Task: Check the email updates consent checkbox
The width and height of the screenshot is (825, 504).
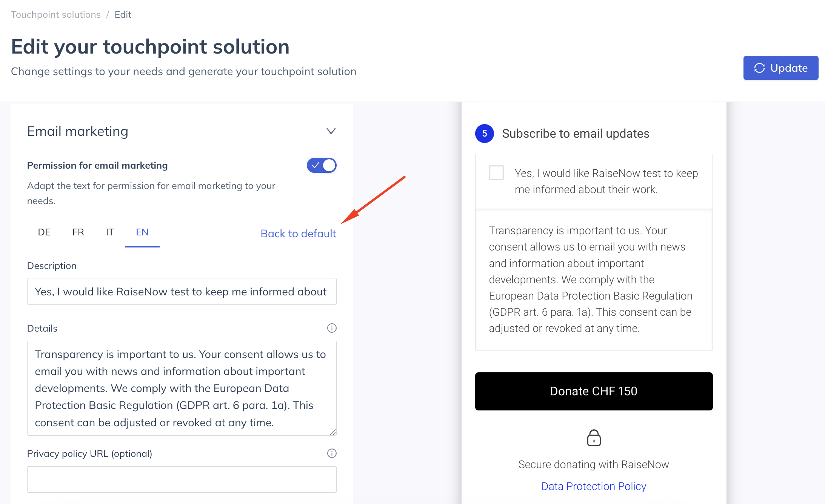Action: 496,173
